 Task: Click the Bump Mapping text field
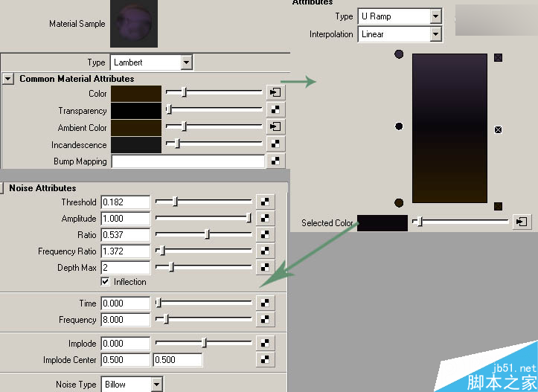pos(188,161)
